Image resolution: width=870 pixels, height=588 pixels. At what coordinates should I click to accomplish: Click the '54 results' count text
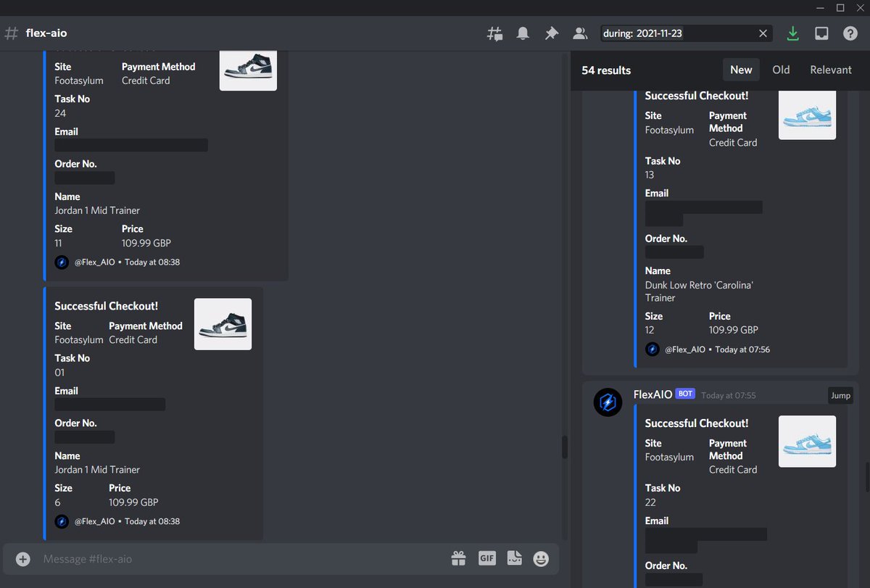point(606,70)
